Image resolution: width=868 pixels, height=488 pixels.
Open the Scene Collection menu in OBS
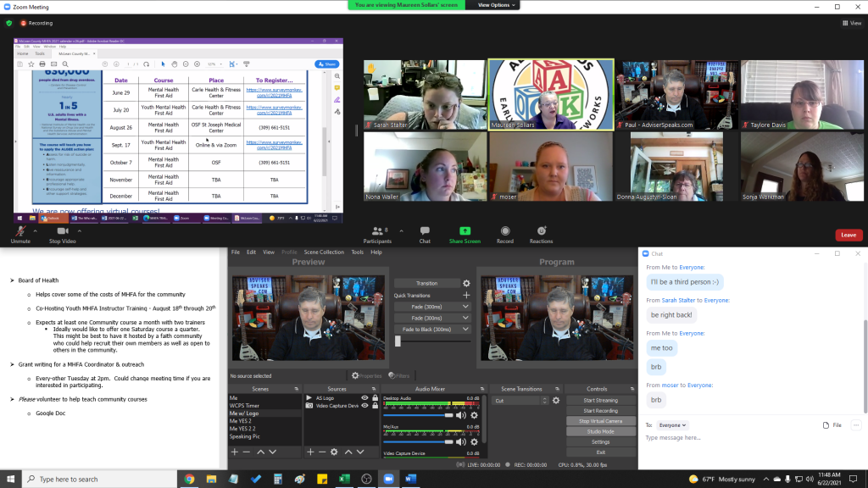[325, 252]
